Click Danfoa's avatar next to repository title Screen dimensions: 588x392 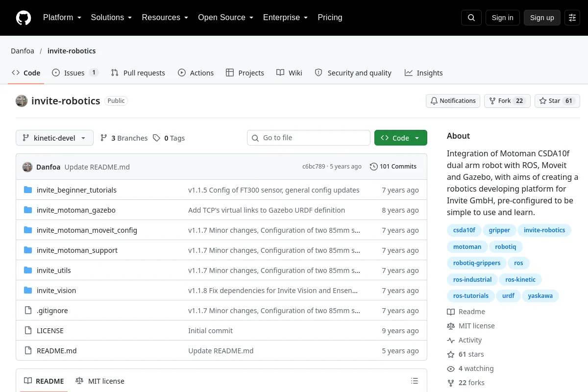tap(22, 101)
